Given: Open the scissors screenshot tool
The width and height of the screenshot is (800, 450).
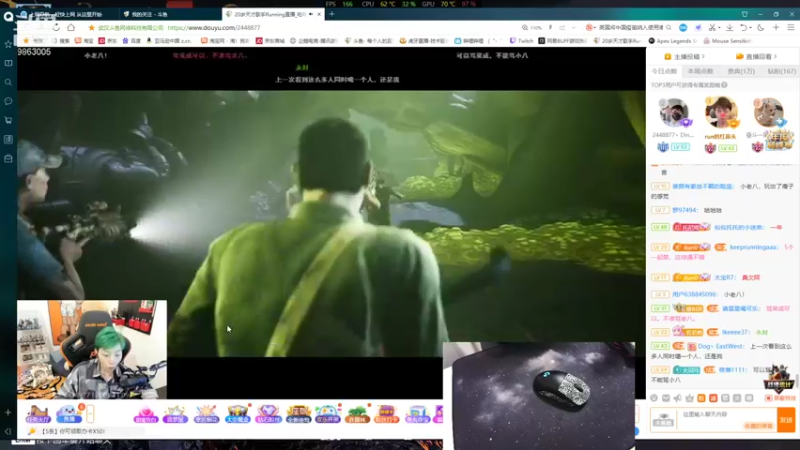Looking at the screenshot, I should coord(712,28).
